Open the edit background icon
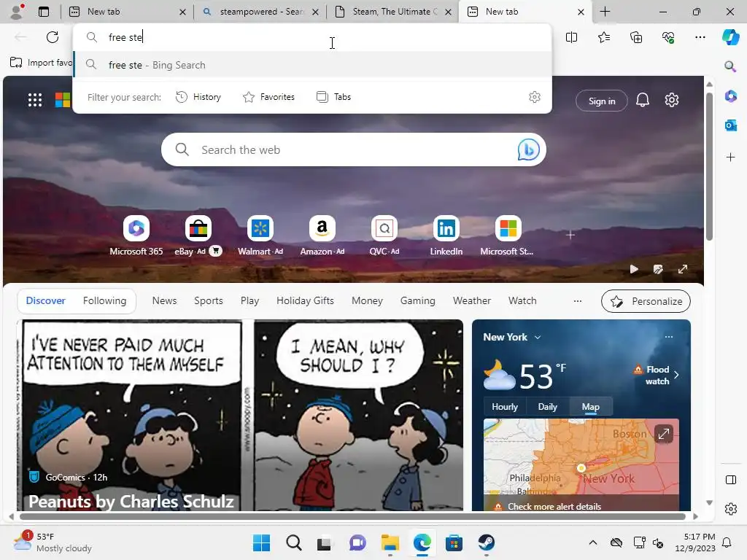This screenshot has width=747, height=560. tap(658, 269)
